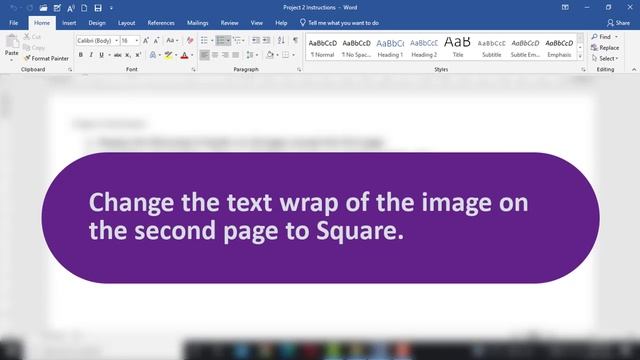
Task: Click the Borders grid icon
Action: pyautogui.click(x=286, y=55)
